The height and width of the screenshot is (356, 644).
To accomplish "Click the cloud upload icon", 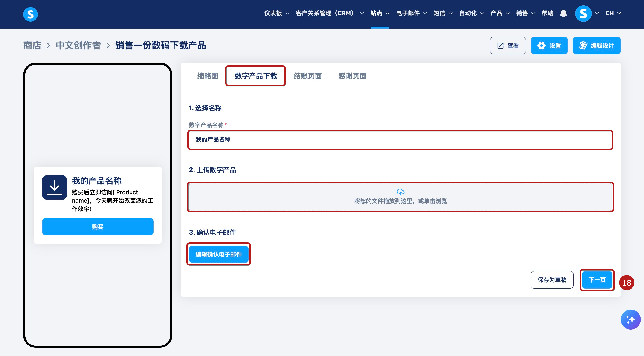I will coord(400,192).
